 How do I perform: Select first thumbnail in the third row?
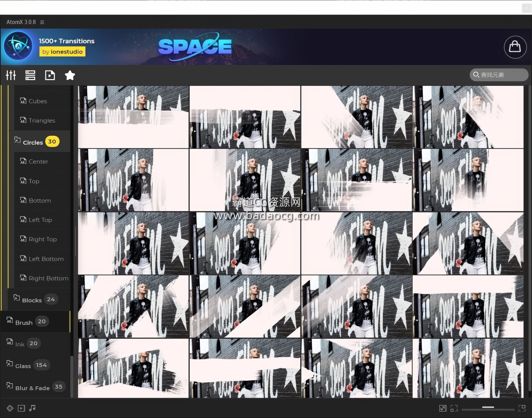tap(133, 243)
